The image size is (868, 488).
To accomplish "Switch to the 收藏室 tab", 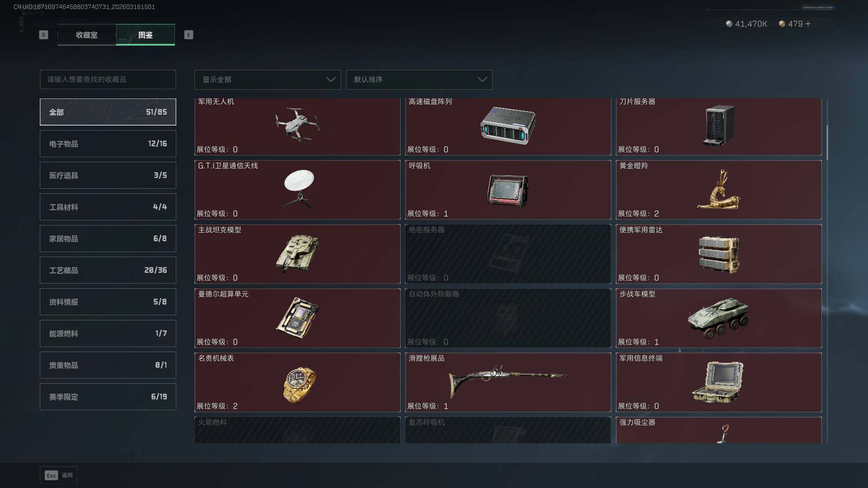I will coord(86,35).
